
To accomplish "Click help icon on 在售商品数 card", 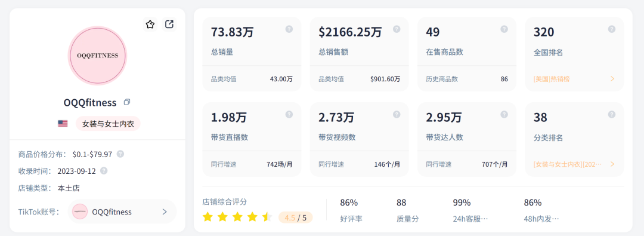I will (x=504, y=29).
